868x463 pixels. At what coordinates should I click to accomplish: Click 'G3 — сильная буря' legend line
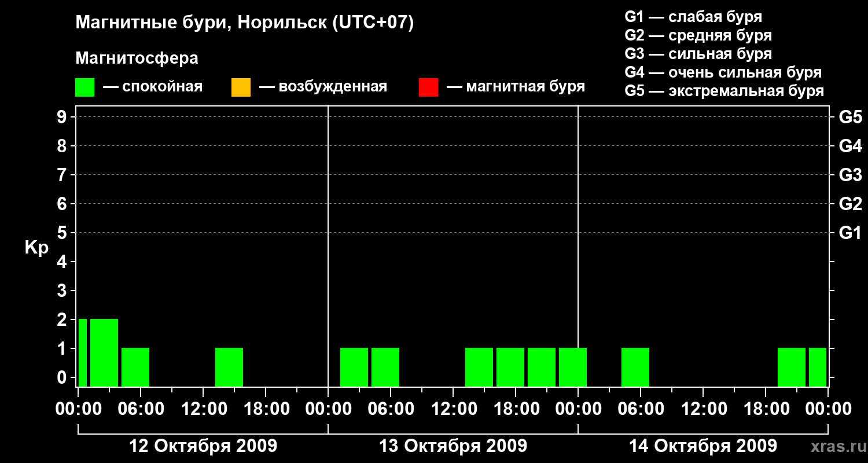tap(698, 54)
